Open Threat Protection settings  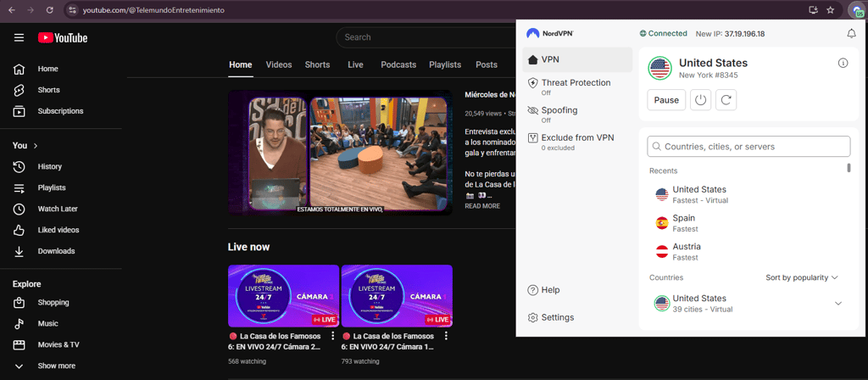click(x=576, y=87)
